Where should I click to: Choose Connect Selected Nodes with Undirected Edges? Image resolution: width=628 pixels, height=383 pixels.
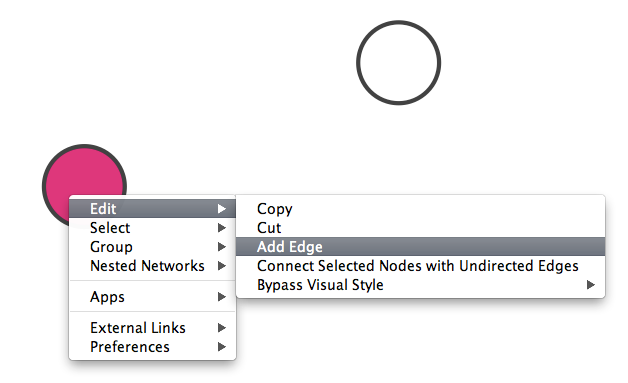pyautogui.click(x=420, y=266)
